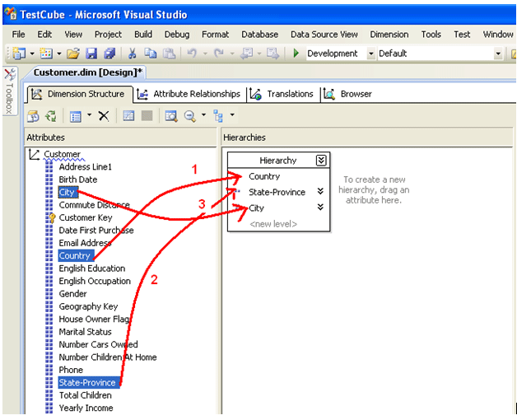Select the Yearly Income attribute

pyautogui.click(x=86, y=408)
